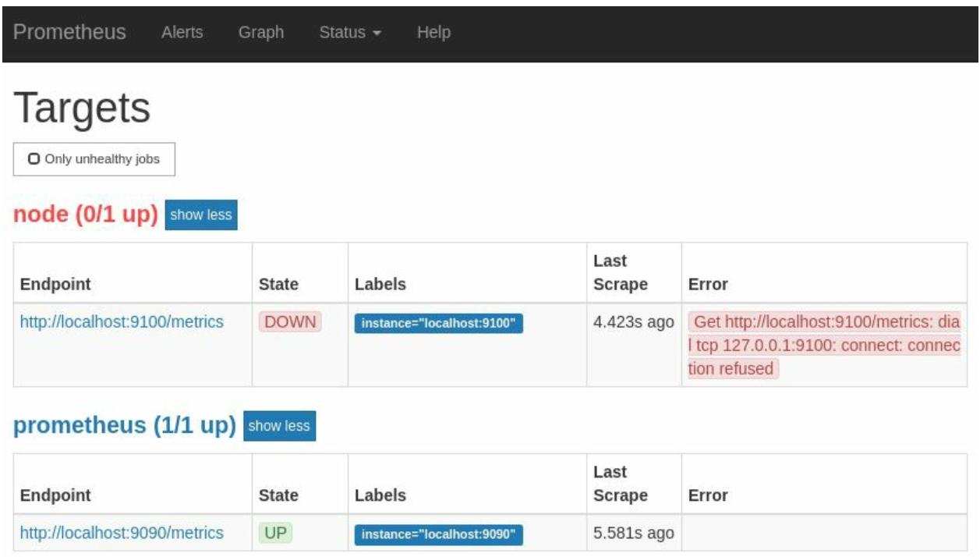Image resolution: width=980 pixels, height=557 pixels.
Task: Open the Help page
Action: [433, 33]
